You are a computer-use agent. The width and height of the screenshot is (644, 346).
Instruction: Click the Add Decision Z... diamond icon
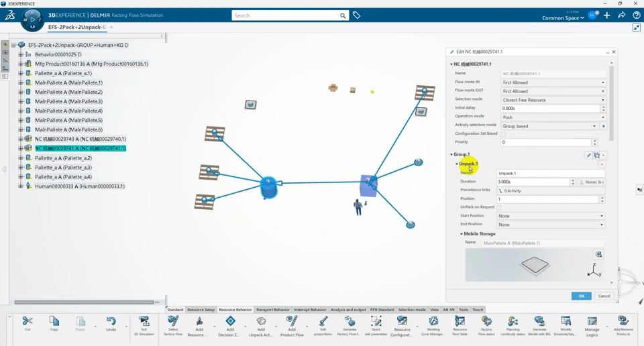(x=230, y=321)
